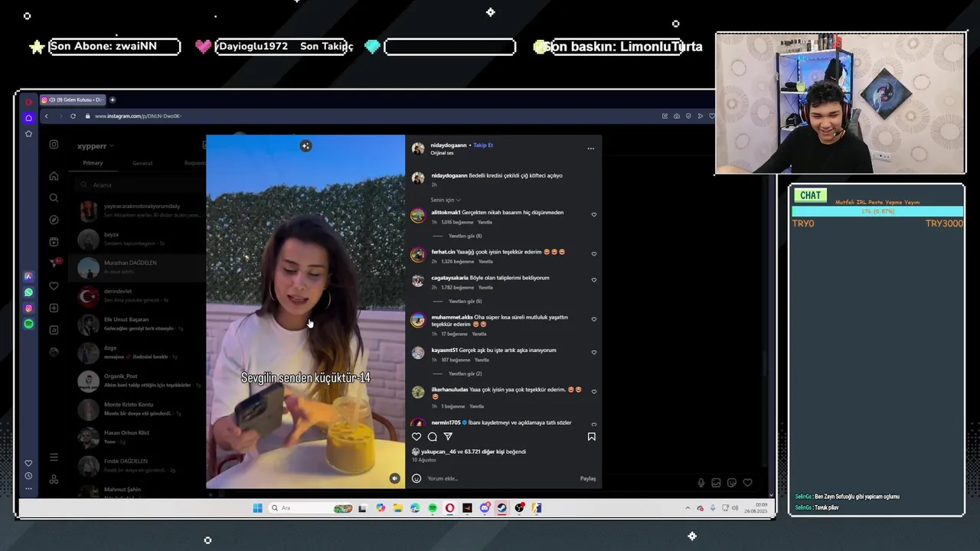Click the Arama search field in inbox
Image resolution: width=980 pixels, height=551 pixels.
pyautogui.click(x=142, y=184)
